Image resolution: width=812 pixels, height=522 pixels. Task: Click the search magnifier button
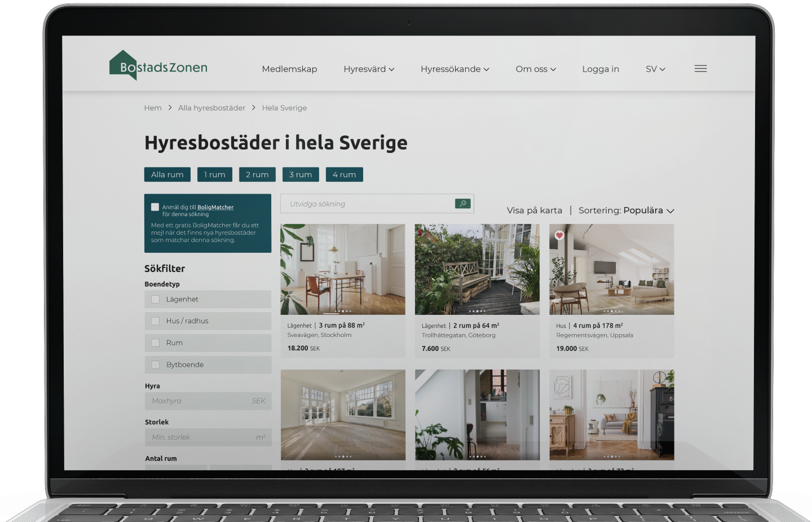pyautogui.click(x=462, y=204)
